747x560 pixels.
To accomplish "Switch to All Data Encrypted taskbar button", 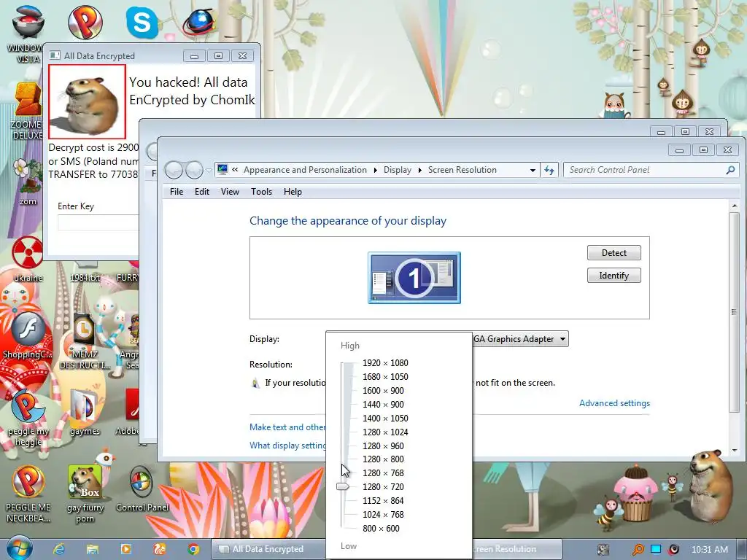I will [268, 549].
